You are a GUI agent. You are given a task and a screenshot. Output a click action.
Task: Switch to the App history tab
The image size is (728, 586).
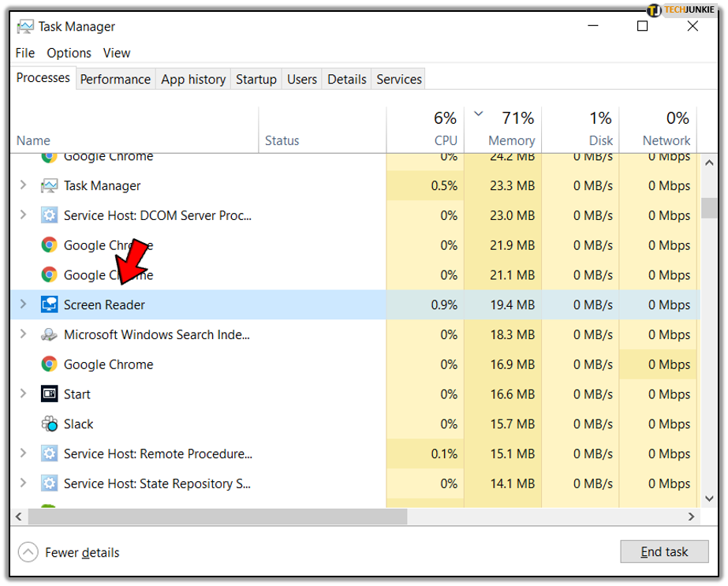[193, 80]
